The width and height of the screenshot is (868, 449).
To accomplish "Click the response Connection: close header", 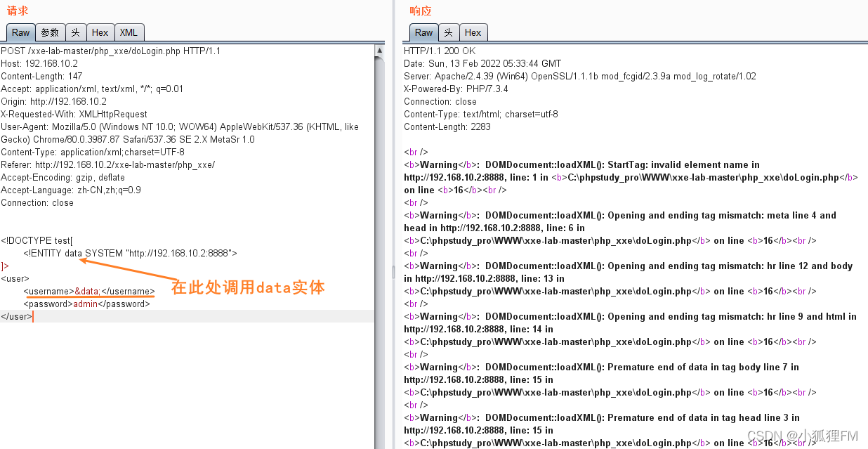I will 440,102.
